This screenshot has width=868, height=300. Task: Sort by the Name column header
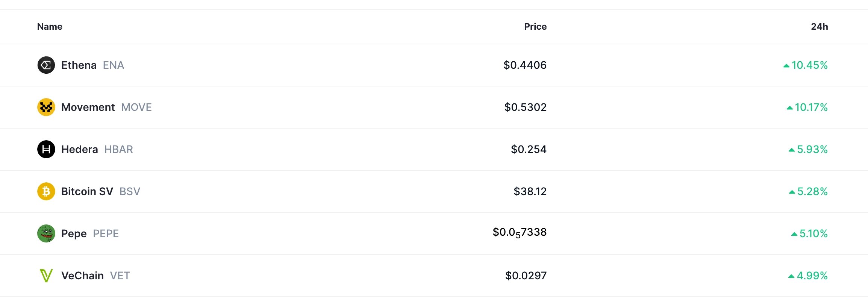[x=50, y=27]
